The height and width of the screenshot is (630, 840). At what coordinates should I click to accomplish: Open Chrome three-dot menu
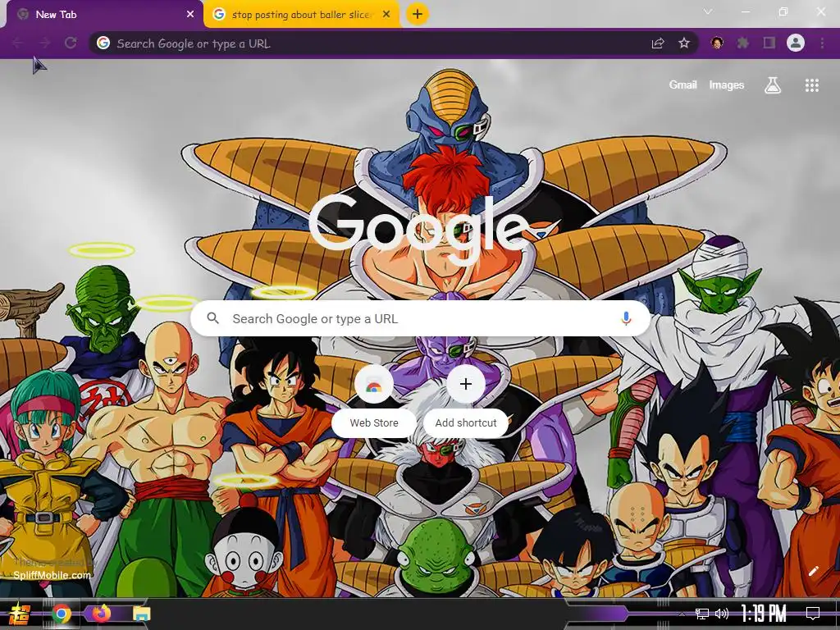[822, 43]
